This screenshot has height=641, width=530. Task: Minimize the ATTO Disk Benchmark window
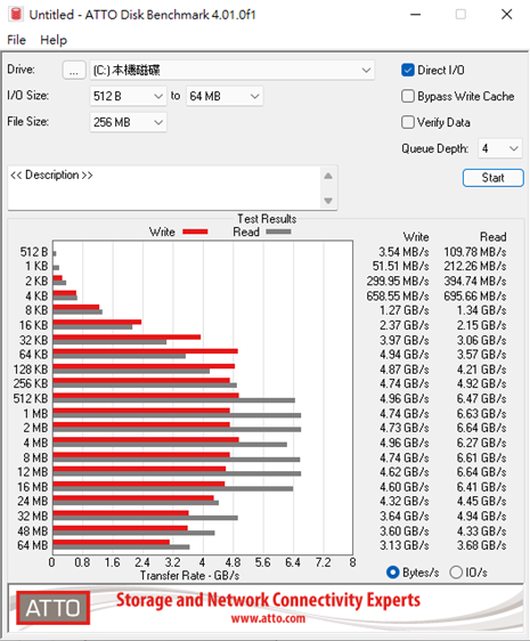click(x=415, y=15)
